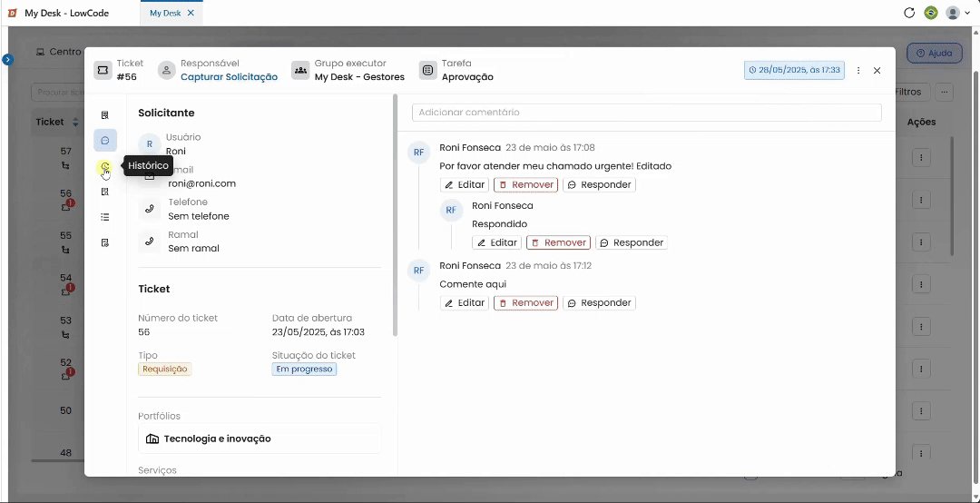Click ticket number 52 in background list
The width and height of the screenshot is (980, 503).
pos(65,362)
